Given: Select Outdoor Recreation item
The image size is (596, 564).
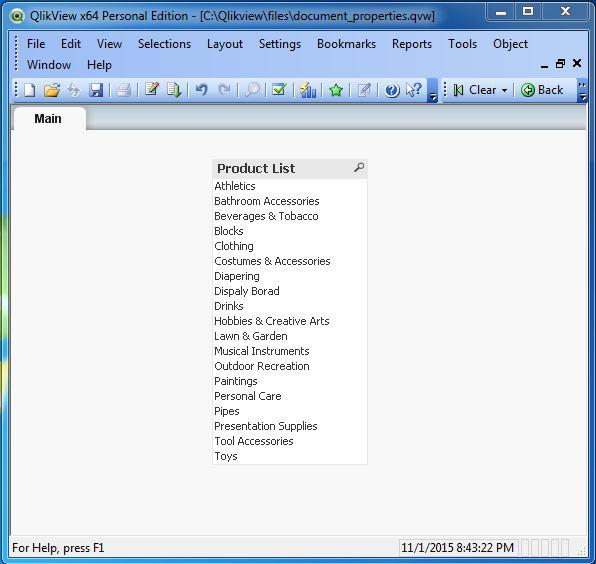Looking at the screenshot, I should coord(290,366).
